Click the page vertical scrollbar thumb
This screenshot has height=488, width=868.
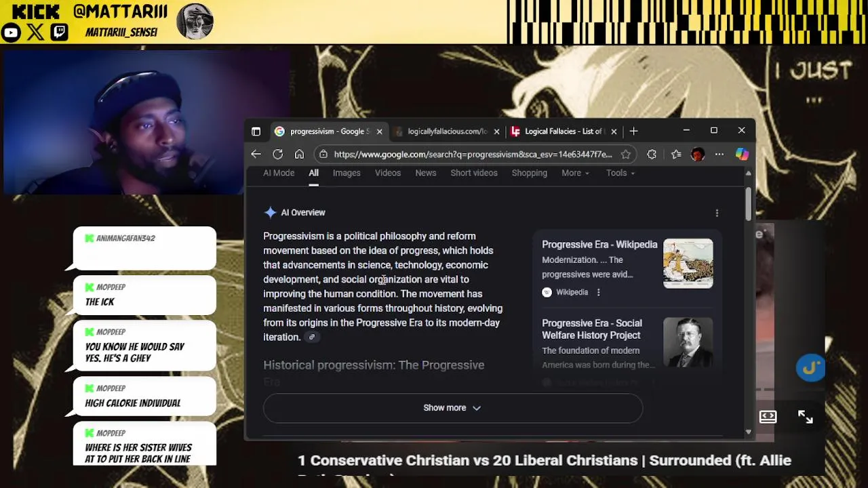[748, 203]
